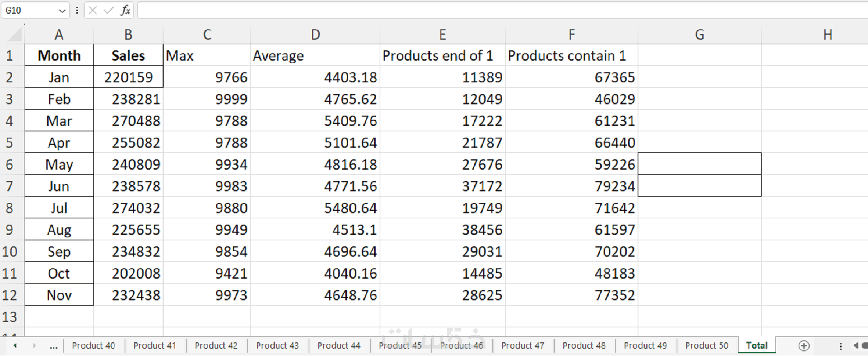The image size is (868, 356).
Task: Select the Sales header cell B1
Action: point(128,55)
